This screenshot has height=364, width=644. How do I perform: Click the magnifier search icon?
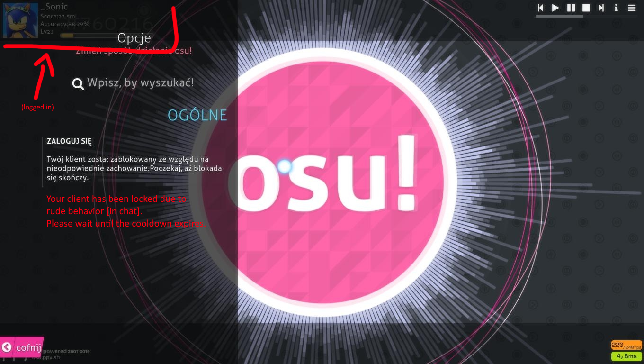(x=78, y=84)
